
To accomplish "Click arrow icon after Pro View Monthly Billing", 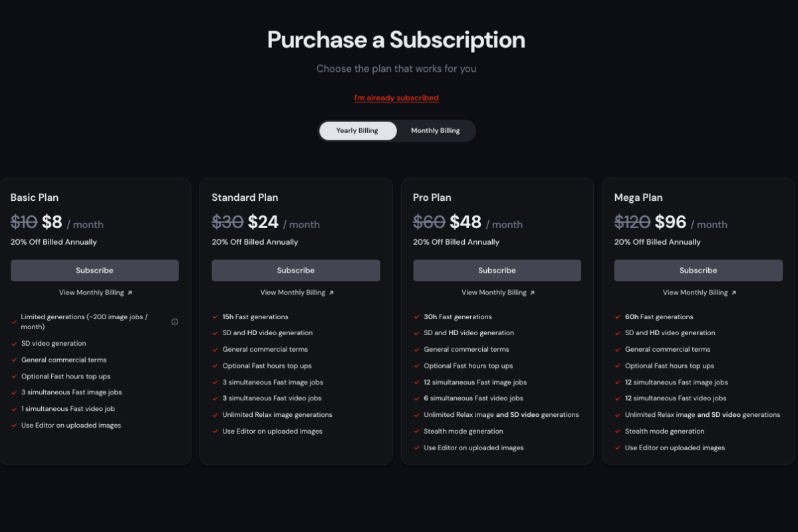I will click(x=532, y=293).
